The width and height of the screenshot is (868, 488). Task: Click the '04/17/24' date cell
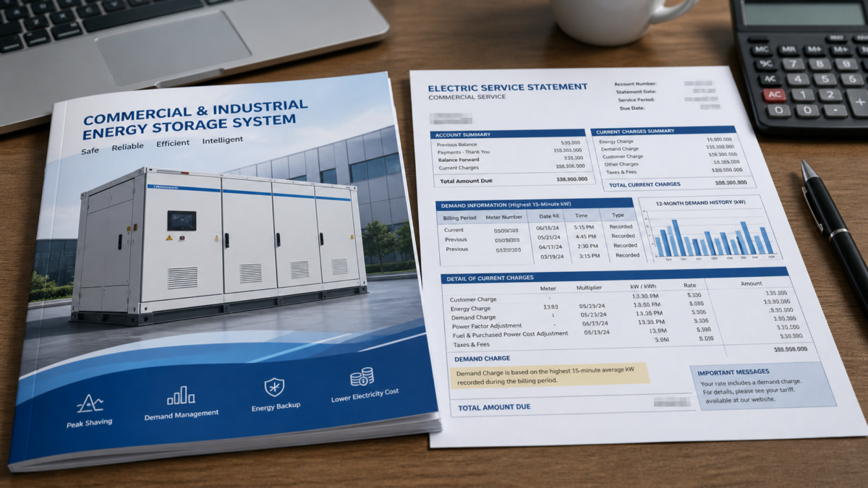552,247
